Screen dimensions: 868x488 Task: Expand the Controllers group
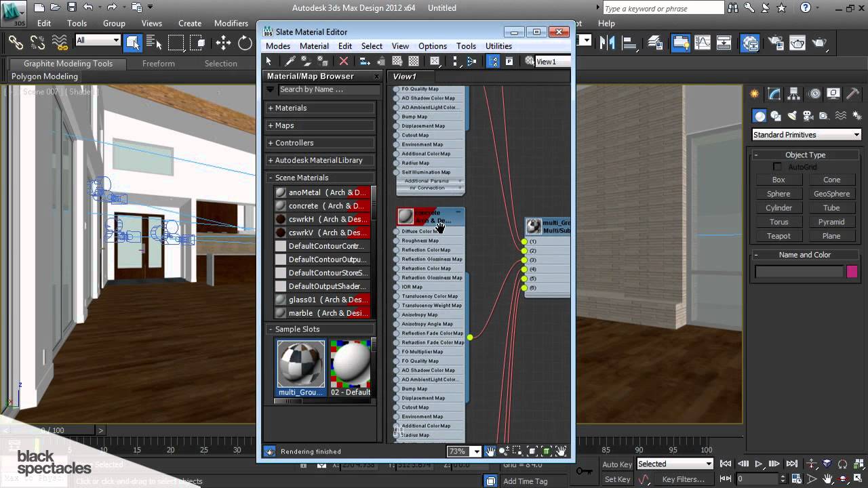point(320,143)
